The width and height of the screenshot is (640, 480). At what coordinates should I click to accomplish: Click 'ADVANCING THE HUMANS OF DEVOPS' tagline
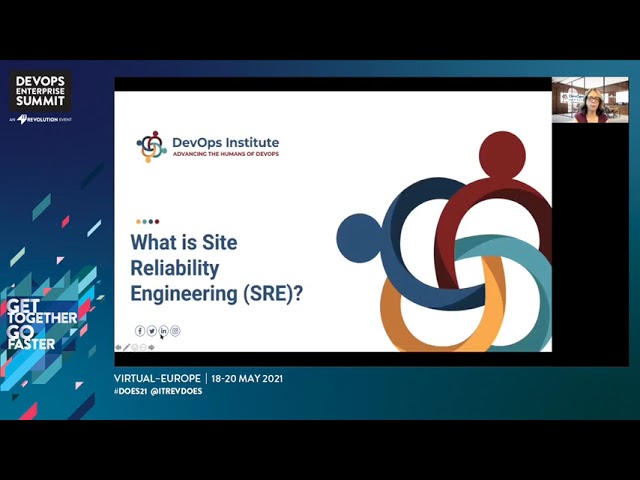coord(226,154)
